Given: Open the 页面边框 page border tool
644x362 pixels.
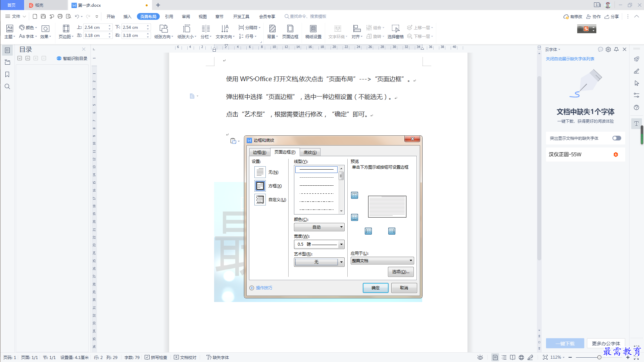Looking at the screenshot, I should [x=290, y=32].
